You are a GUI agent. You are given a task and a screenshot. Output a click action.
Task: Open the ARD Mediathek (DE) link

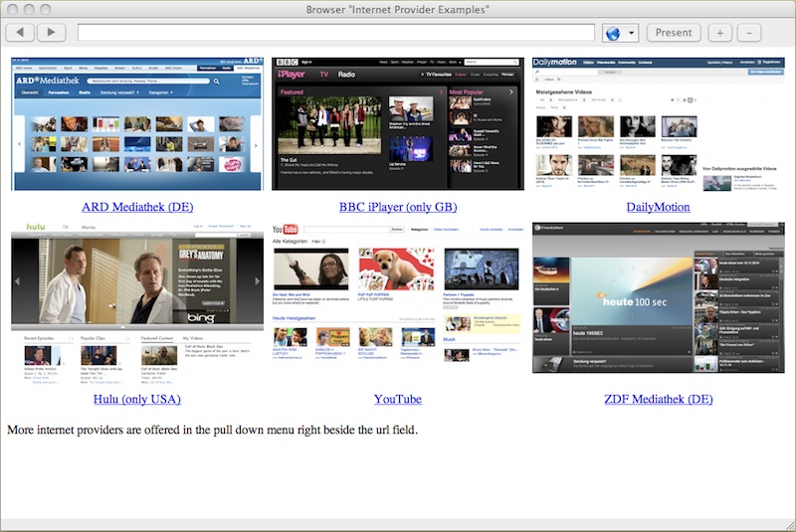click(x=137, y=207)
